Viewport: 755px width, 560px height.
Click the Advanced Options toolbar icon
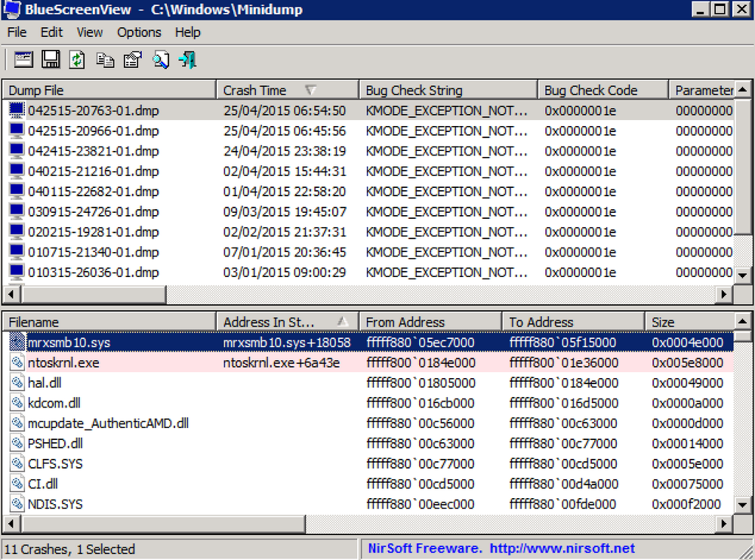point(23,60)
